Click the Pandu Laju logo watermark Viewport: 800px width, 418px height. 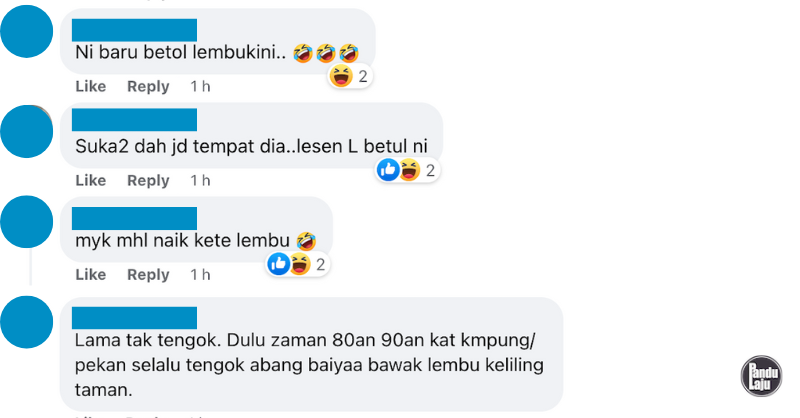pyautogui.click(x=761, y=376)
